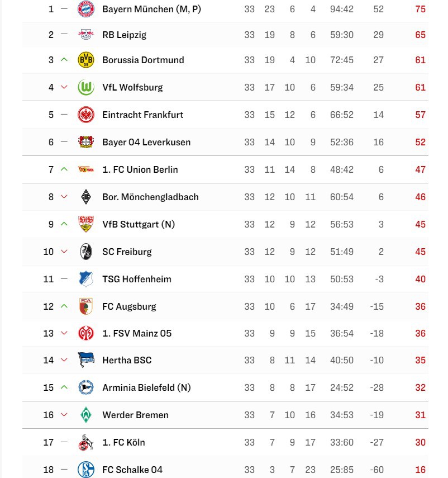Screen dimensions: 448x478
Task: Click the VfL Wolfsburg logo
Action: tap(86, 87)
